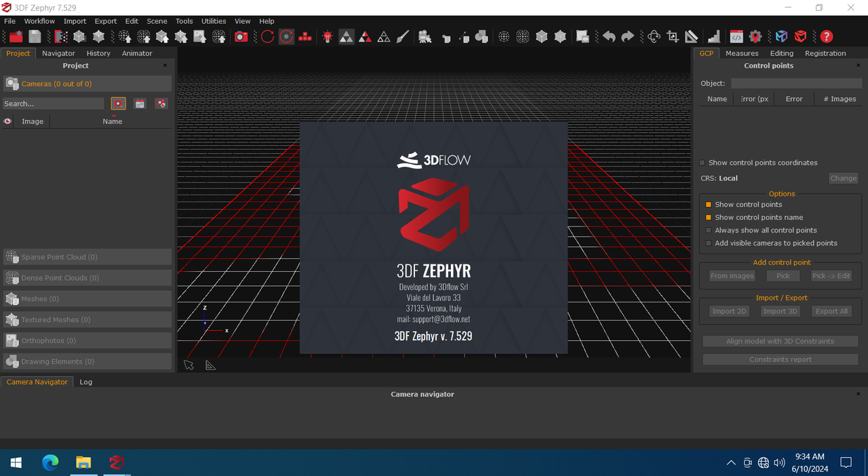Screen dimensions: 868x476
Task: Click the Pick -> Edit button
Action: click(x=831, y=276)
